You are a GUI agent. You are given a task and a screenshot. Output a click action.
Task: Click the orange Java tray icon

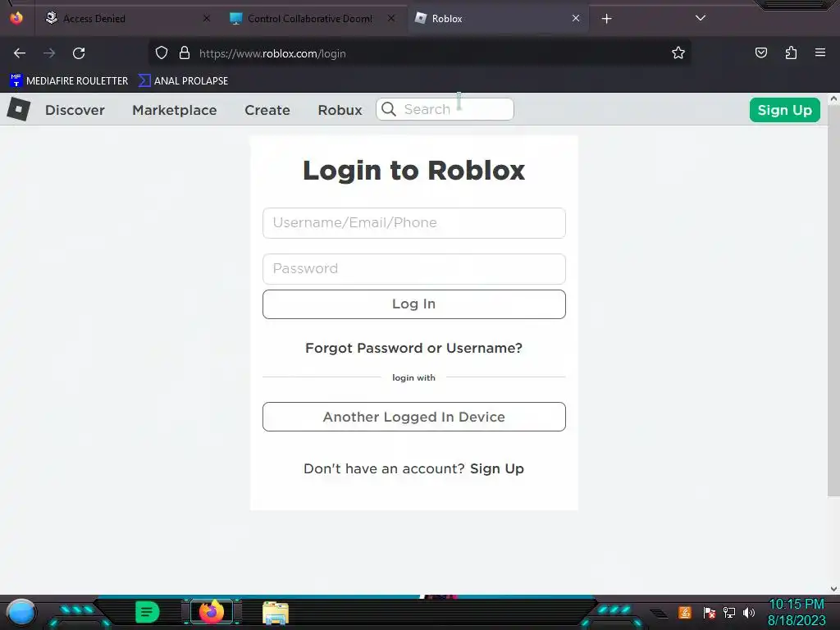(684, 612)
